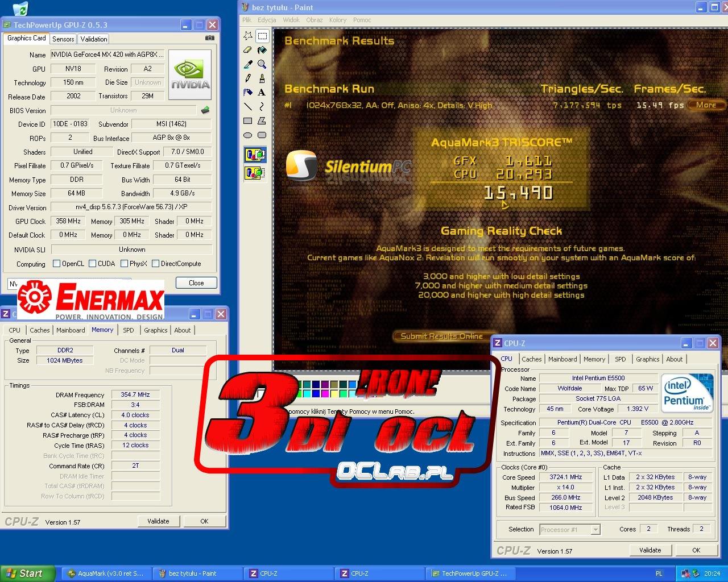Click the CAS# Latency value 4.0 clocks

coord(135,415)
